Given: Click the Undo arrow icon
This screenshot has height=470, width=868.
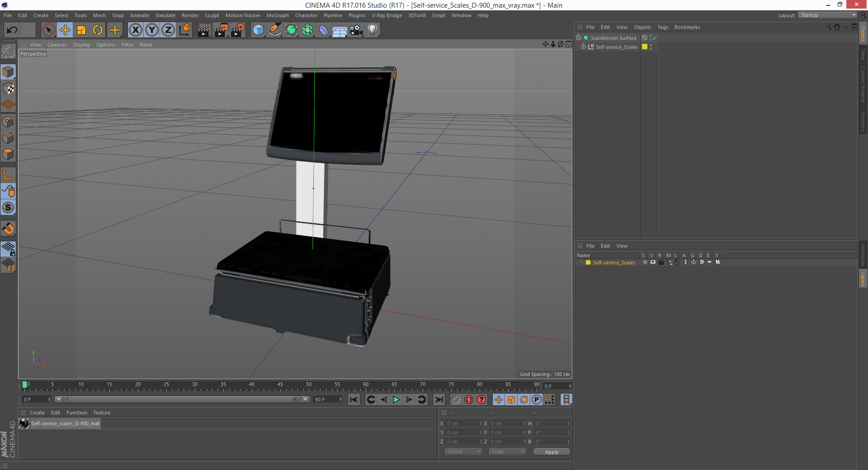Looking at the screenshot, I should [12, 30].
